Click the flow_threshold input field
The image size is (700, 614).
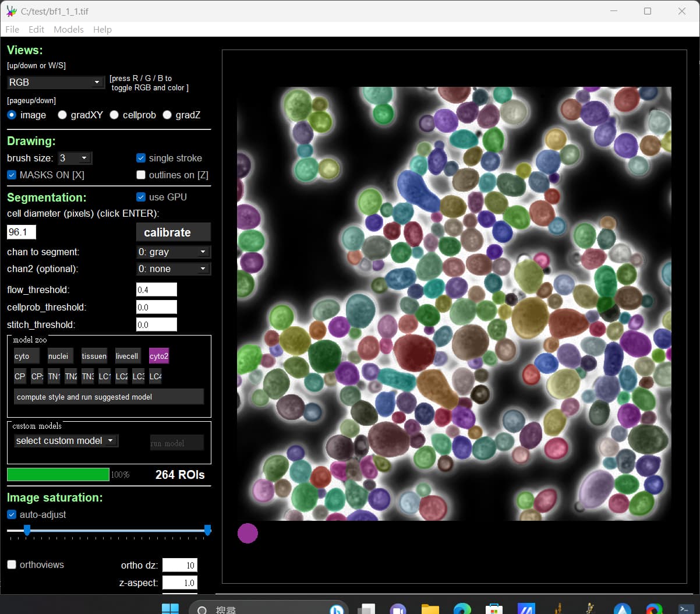tap(156, 290)
